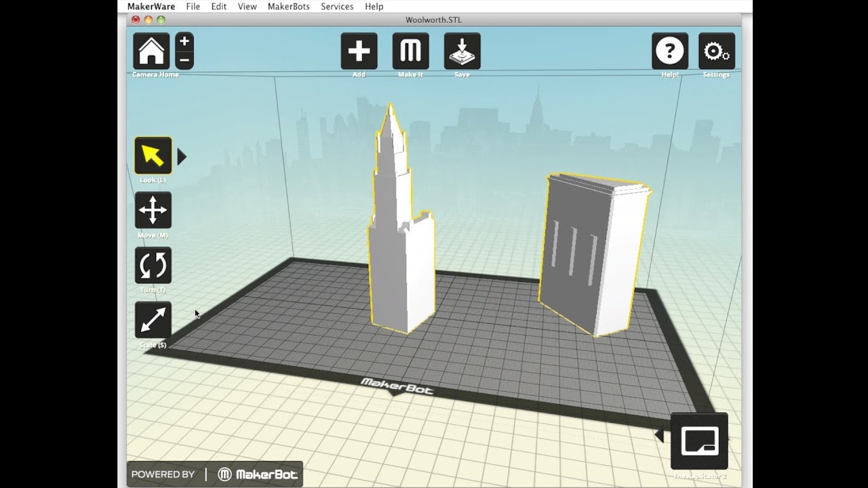This screenshot has height=488, width=868.
Task: Click the Make It icon
Action: [410, 51]
